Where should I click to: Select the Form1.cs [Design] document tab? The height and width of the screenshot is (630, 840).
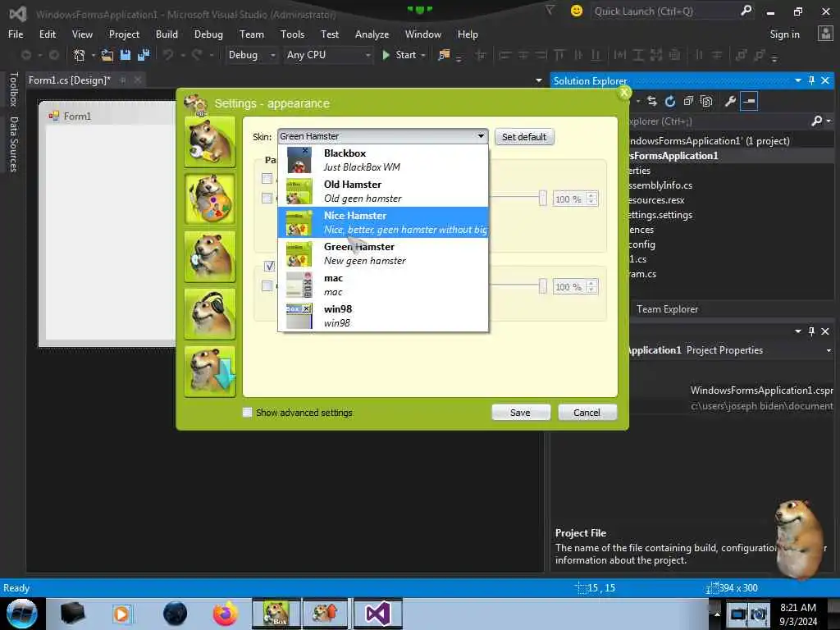(x=69, y=80)
